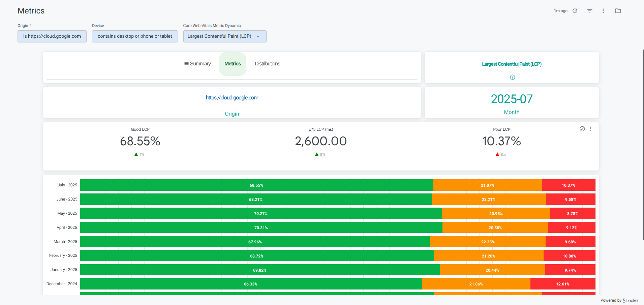Click the green 70.31% April bar
The height and width of the screenshot is (305, 644).
261,227
